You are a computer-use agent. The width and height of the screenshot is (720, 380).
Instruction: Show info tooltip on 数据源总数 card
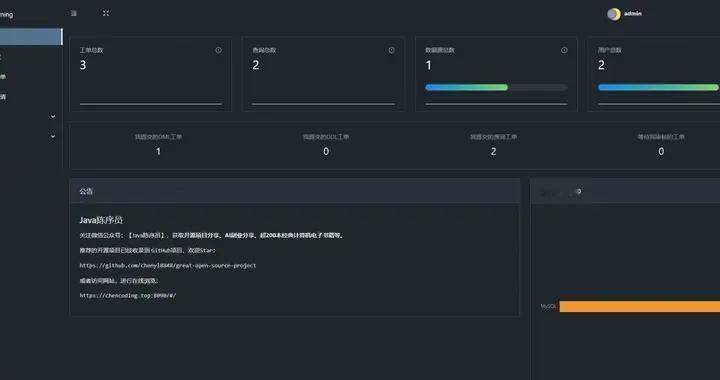pos(564,50)
